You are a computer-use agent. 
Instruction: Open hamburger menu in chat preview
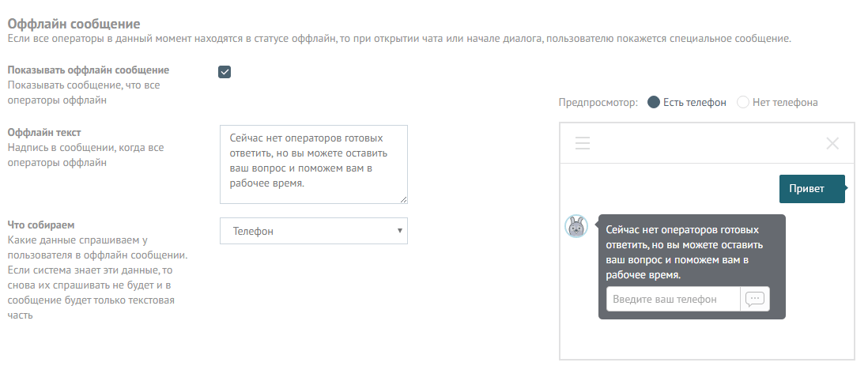coord(583,143)
